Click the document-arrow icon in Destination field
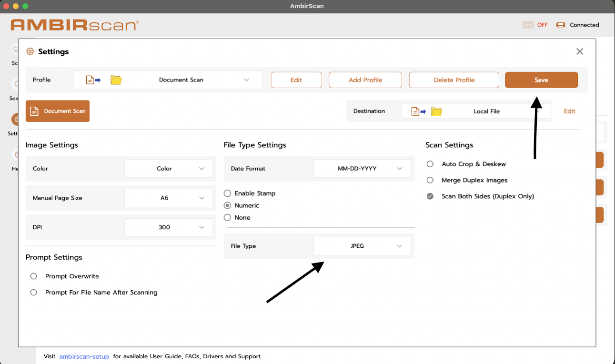The image size is (615, 364). pos(419,111)
